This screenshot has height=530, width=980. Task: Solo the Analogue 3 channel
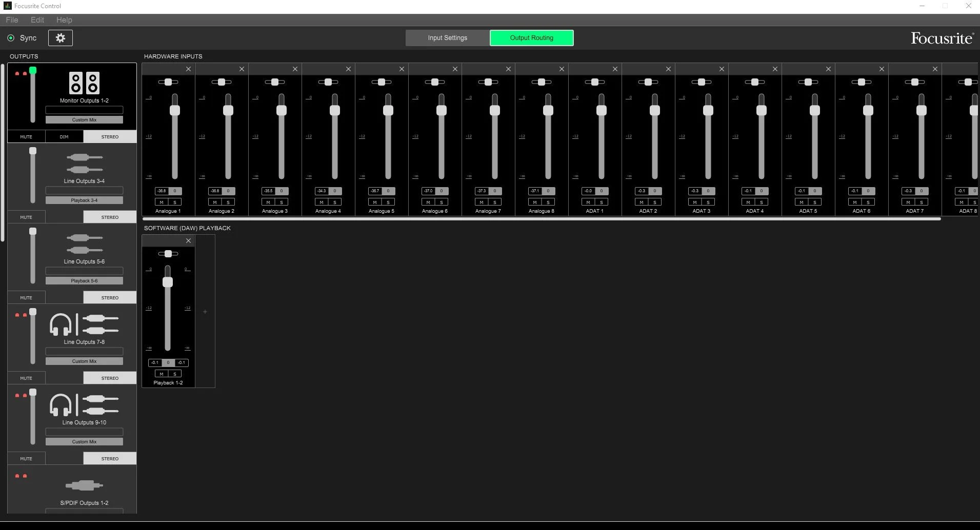click(282, 202)
